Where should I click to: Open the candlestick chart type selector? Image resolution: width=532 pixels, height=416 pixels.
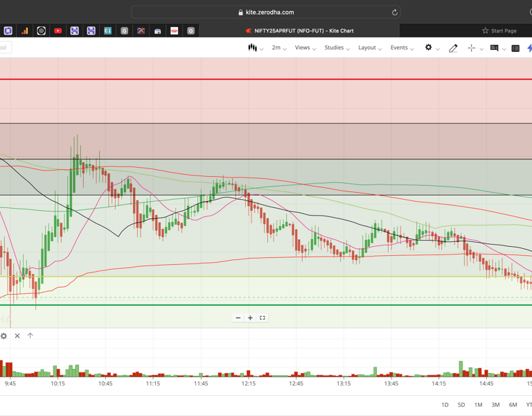pyautogui.click(x=252, y=48)
